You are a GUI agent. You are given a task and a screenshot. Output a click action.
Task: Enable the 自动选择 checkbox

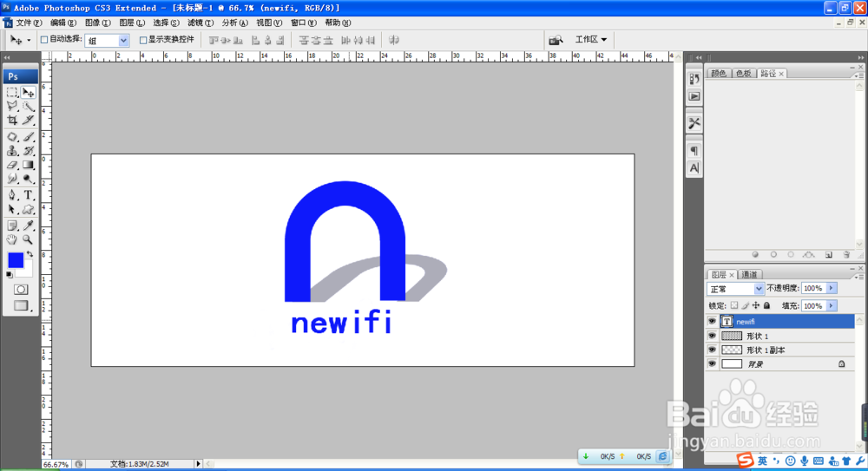(x=44, y=39)
